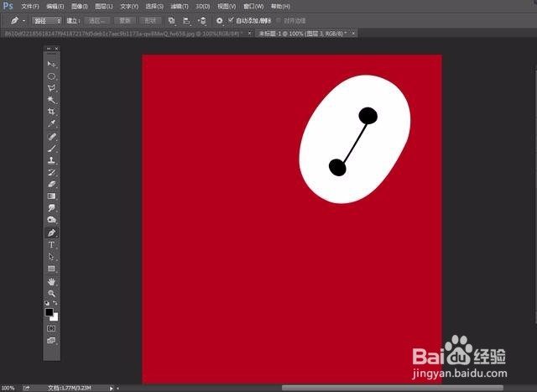Open the path operations menu
Screen dimensions: 537x392
(x=171, y=21)
